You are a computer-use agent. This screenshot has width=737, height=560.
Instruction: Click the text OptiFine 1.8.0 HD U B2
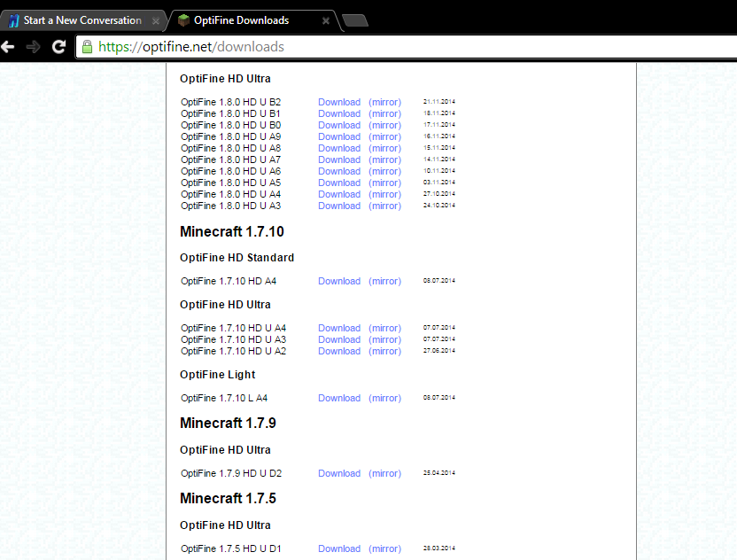click(x=231, y=102)
